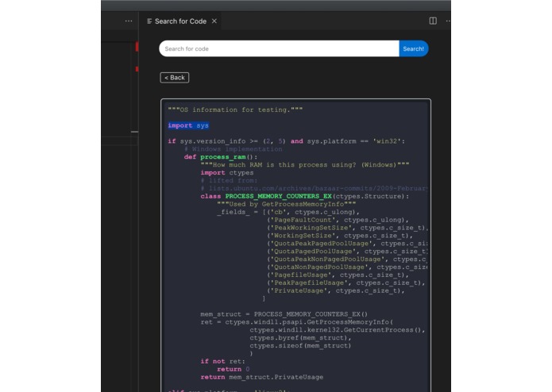Click the 'PeakPagefileUsage' field line
This screenshot has height=392, width=552.
coord(346,282)
